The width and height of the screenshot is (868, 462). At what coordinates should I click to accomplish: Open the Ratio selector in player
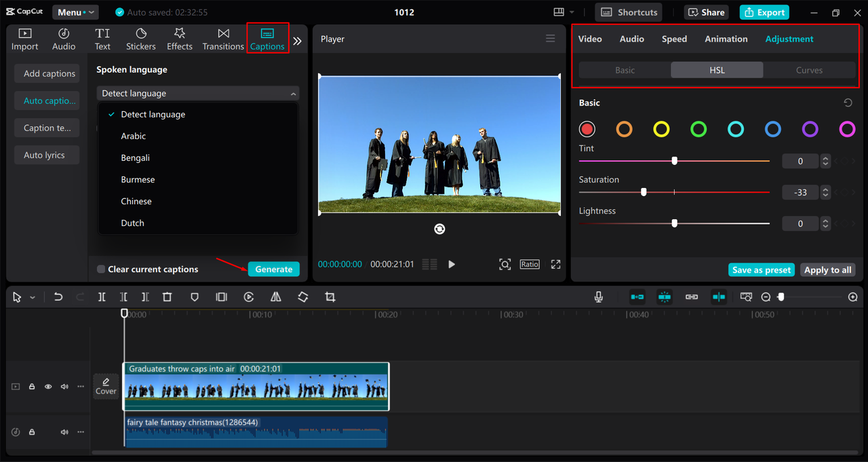click(x=530, y=265)
